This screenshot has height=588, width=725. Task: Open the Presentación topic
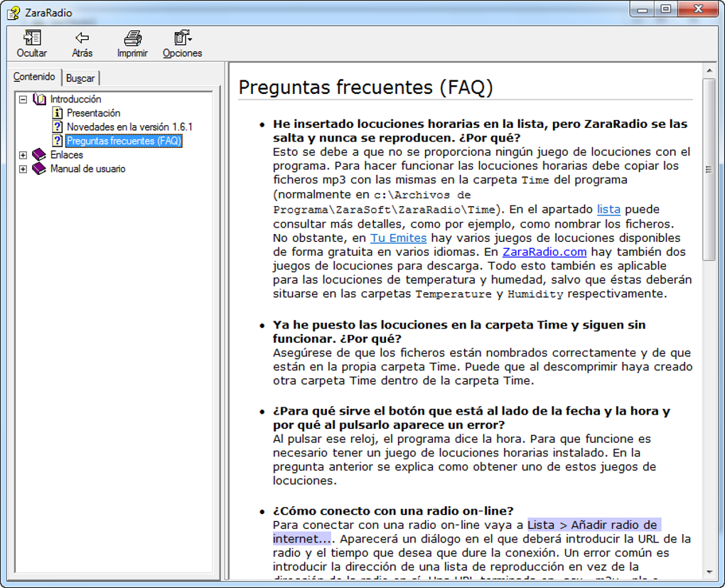tap(93, 113)
